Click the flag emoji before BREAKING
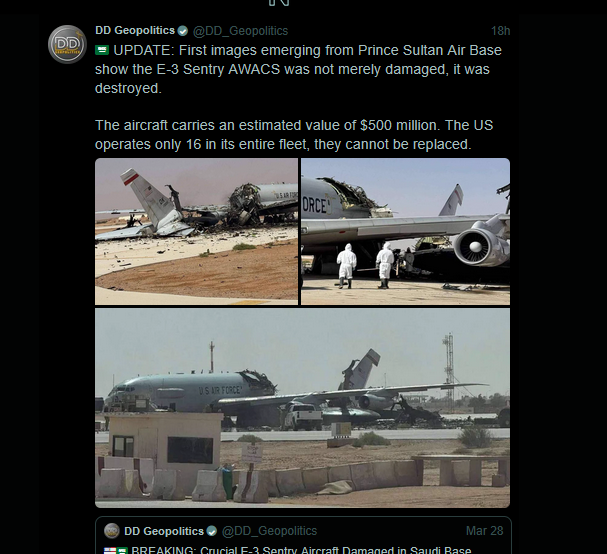The image size is (607, 554). tap(111, 549)
